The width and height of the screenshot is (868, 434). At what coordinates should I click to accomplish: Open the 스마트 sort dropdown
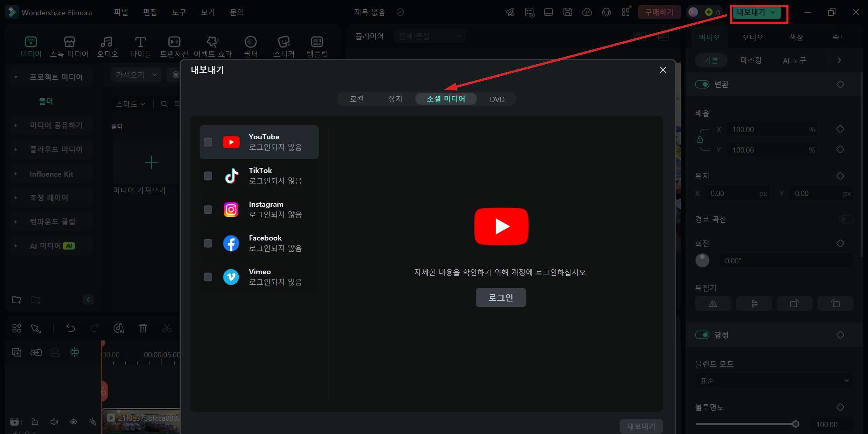click(130, 104)
